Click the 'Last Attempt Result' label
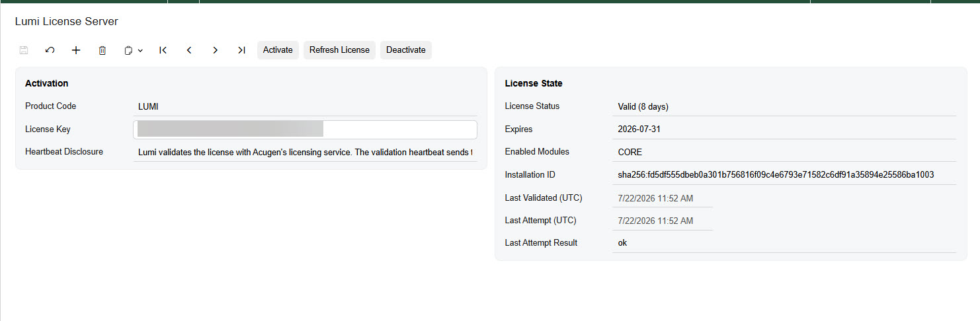 point(541,243)
